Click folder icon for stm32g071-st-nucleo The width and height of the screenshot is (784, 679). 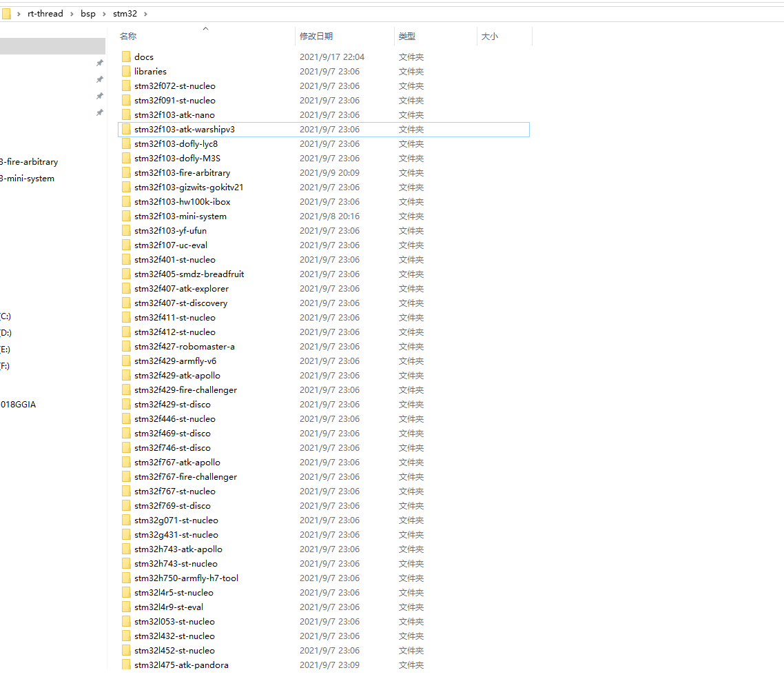tap(126, 520)
